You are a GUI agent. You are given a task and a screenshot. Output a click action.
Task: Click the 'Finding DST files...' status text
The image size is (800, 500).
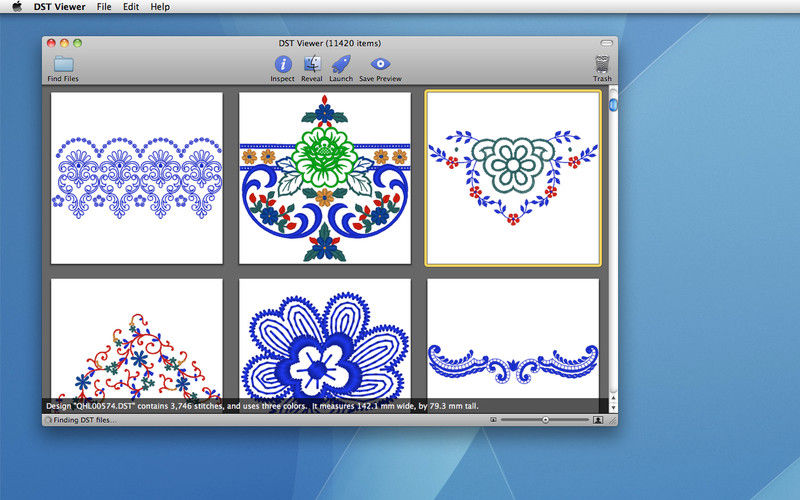point(85,420)
